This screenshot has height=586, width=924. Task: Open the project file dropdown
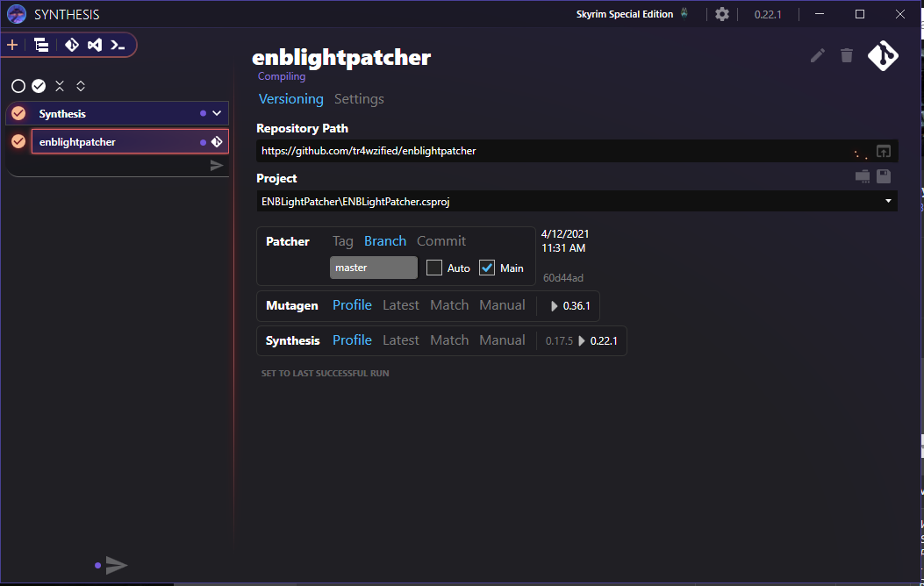point(888,201)
